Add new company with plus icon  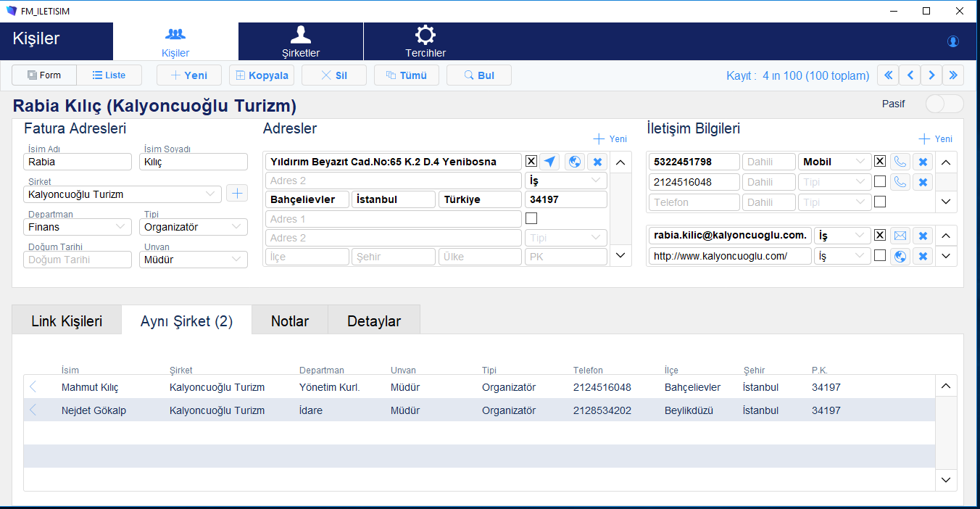click(x=237, y=194)
